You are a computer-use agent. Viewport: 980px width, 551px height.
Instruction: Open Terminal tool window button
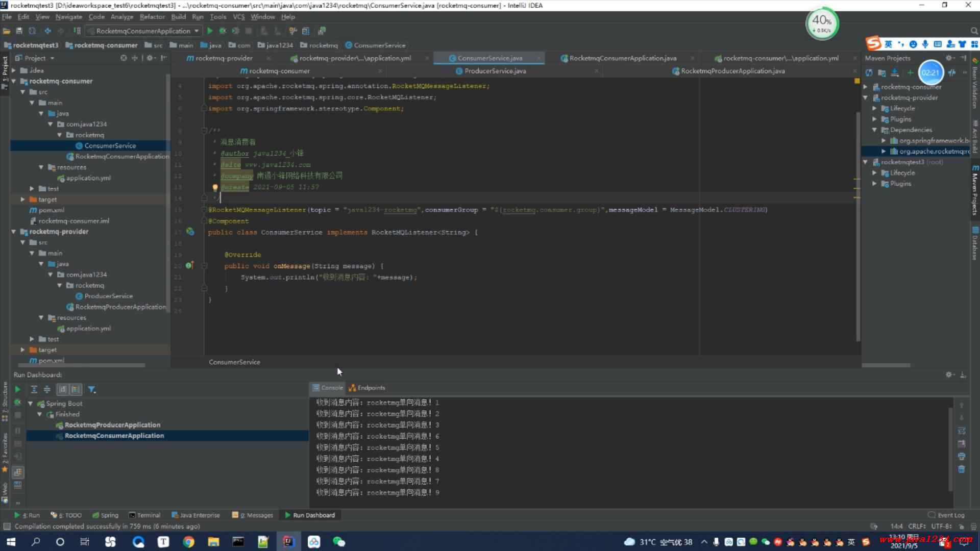click(144, 515)
